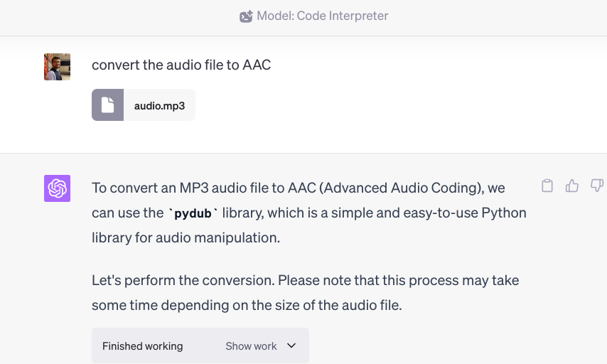Click the line "library for audio manipulation."

186,238
